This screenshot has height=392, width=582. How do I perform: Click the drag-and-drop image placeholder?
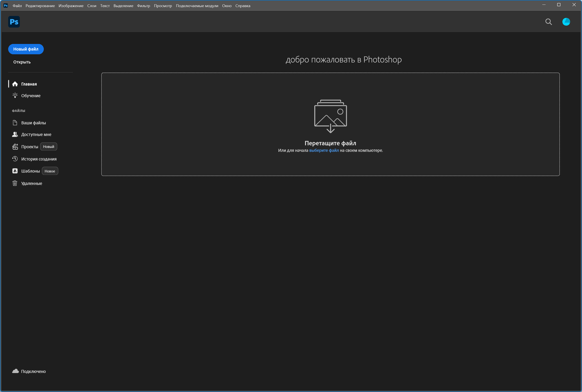[330, 116]
